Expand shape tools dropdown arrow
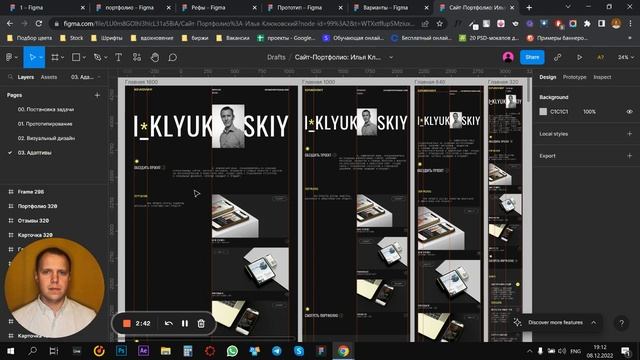This screenshot has width=640, height=360. (x=84, y=58)
